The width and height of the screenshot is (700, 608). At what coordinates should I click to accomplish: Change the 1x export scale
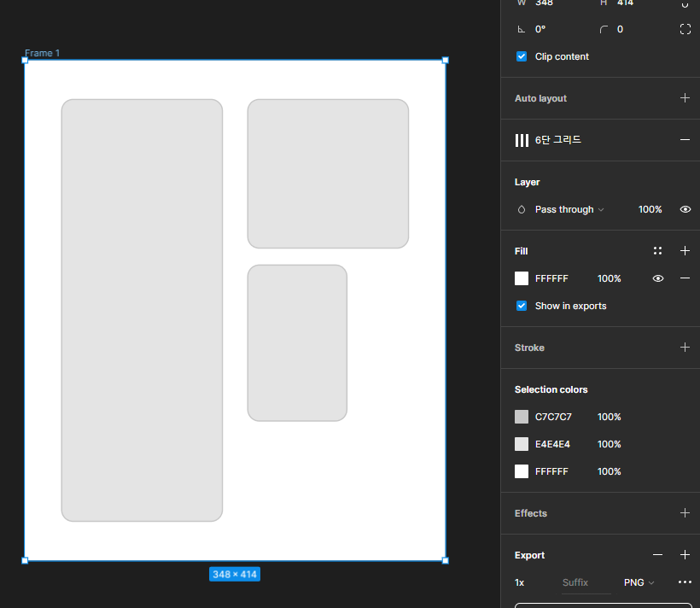click(520, 582)
